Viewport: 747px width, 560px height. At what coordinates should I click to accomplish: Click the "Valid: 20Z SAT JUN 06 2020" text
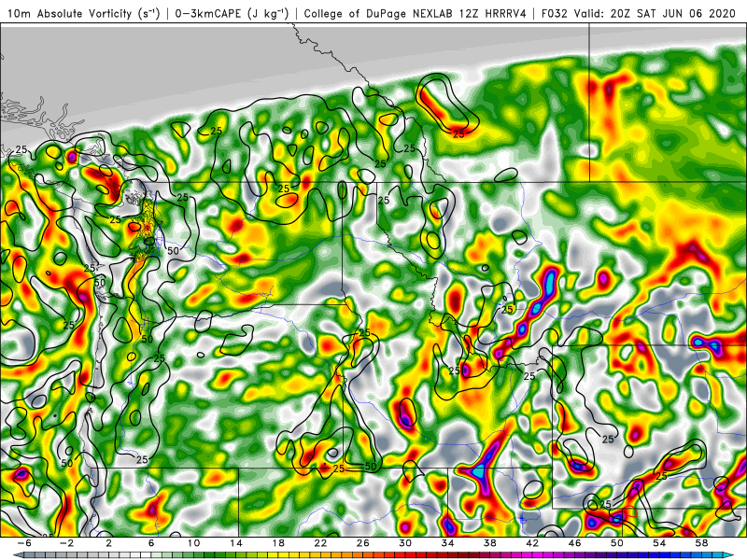pos(655,14)
